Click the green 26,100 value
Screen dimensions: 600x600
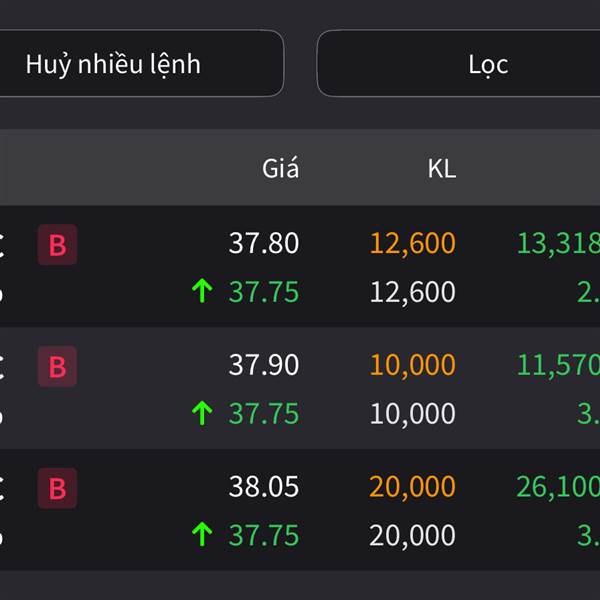(x=557, y=488)
